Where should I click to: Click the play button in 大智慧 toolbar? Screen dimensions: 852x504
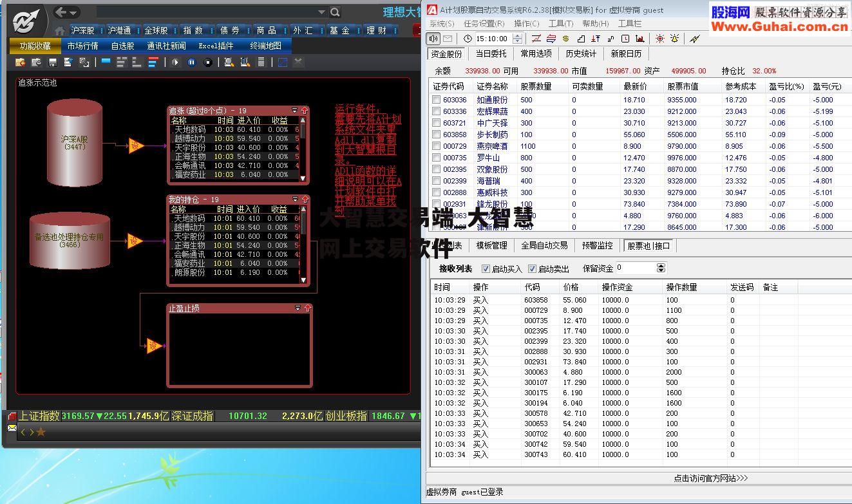(x=175, y=62)
